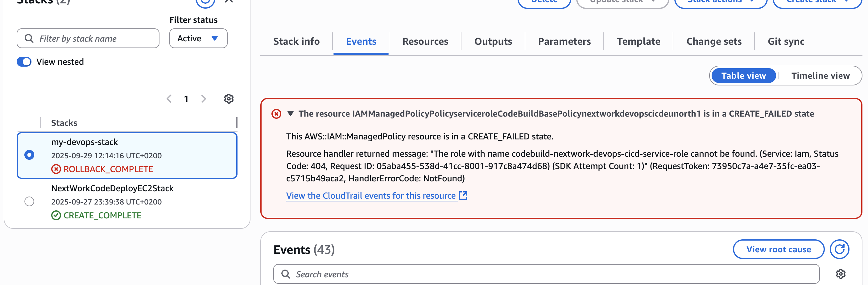Go to next page of stacks
This screenshot has width=868, height=285.
[204, 99]
